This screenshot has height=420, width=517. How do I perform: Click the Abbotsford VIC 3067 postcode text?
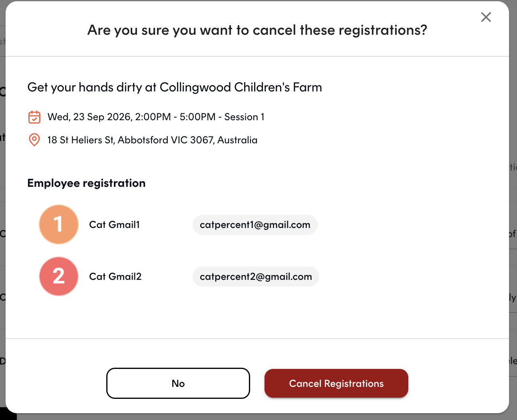click(x=166, y=140)
